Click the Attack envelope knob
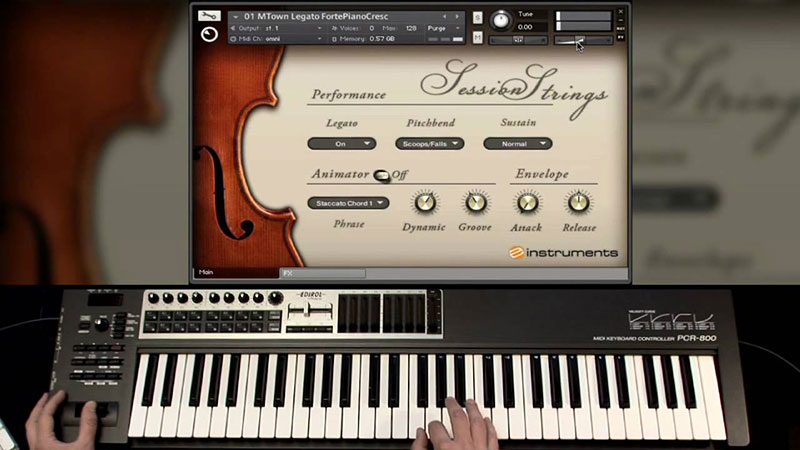800x450 pixels. [527, 203]
